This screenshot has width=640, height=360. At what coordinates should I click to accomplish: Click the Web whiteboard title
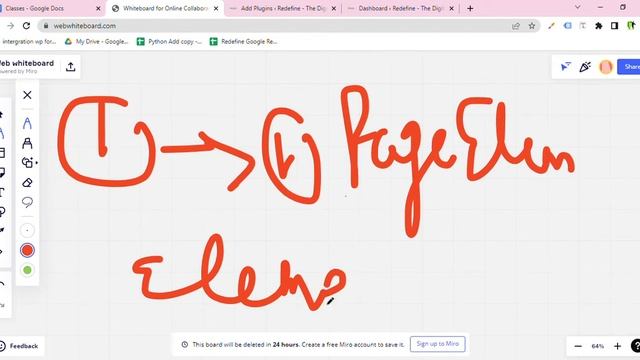[27, 63]
